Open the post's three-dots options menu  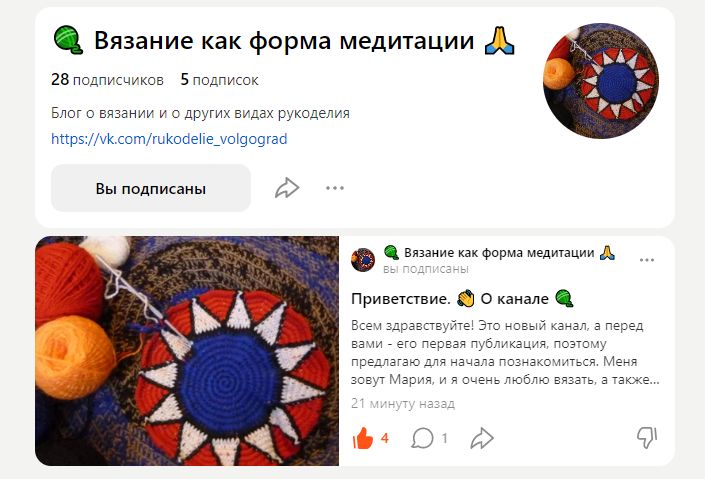(647, 260)
